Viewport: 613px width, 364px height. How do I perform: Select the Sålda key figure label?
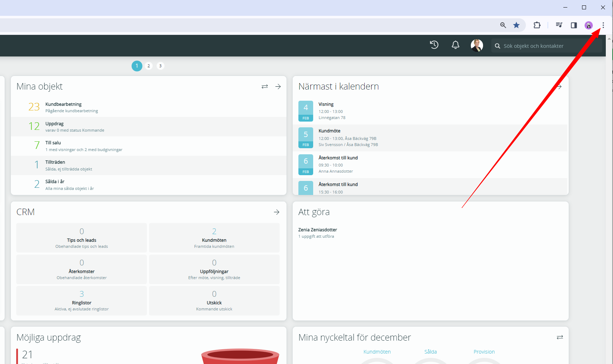[x=431, y=352]
